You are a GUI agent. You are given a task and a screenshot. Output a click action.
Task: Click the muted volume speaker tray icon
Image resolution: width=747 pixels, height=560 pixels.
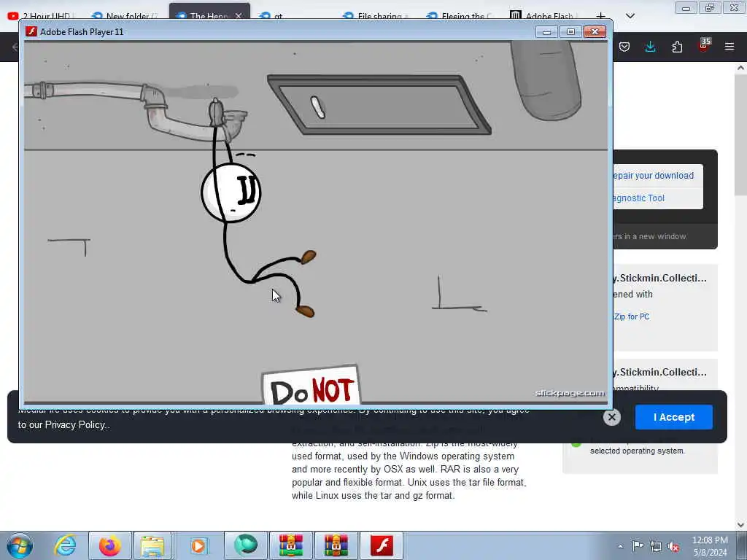tap(674, 546)
